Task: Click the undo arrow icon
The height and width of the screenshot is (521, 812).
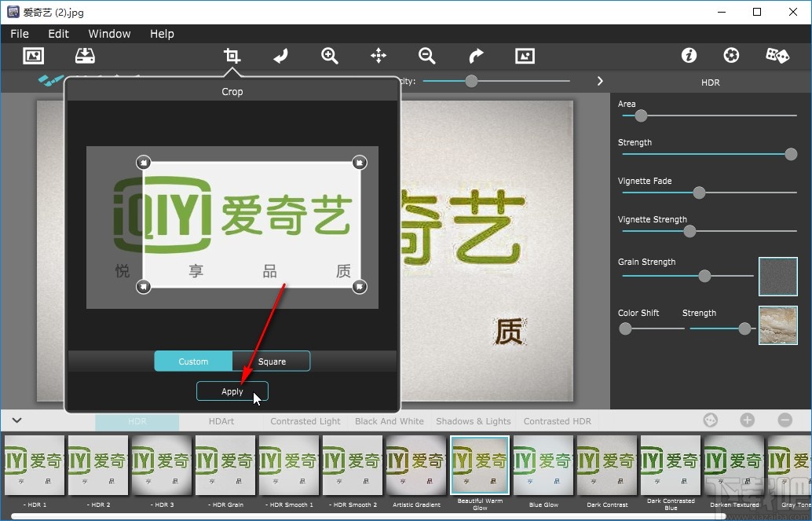Action: [x=280, y=56]
